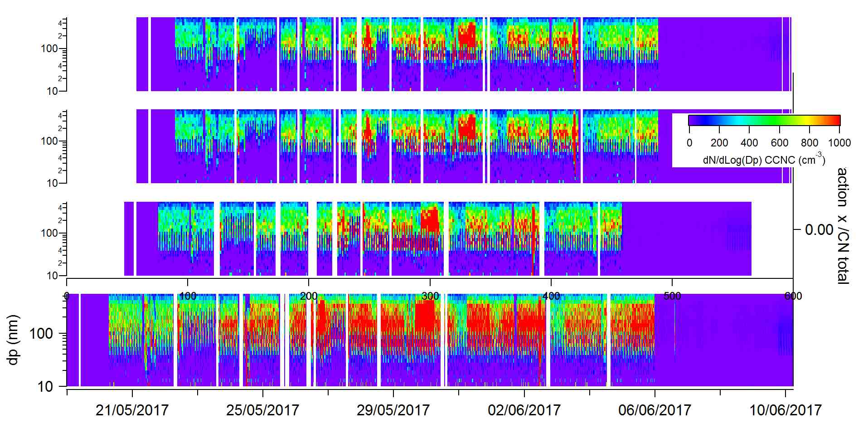Click the 10 label on bottom plot's y-axis
Viewport: 868px width, 438px height.
(45, 387)
